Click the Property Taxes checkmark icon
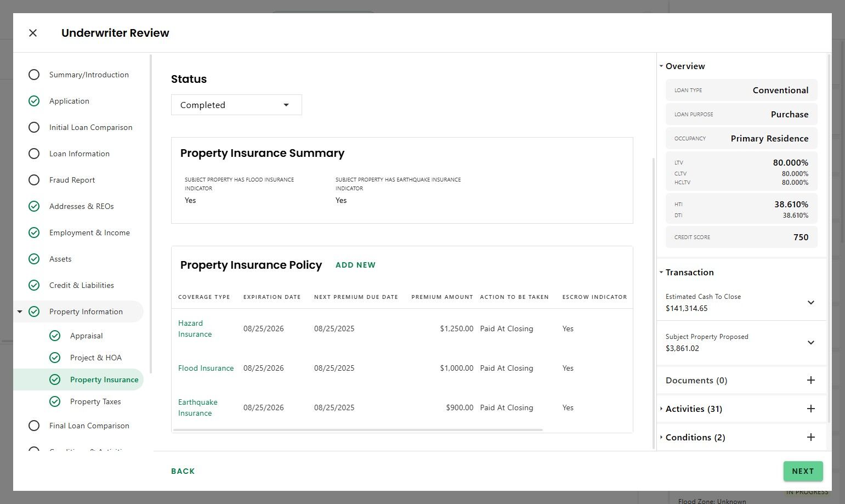The height and width of the screenshot is (504, 845). pos(55,401)
